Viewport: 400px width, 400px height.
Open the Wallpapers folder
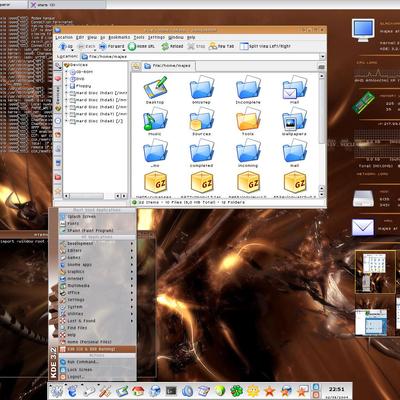294,122
